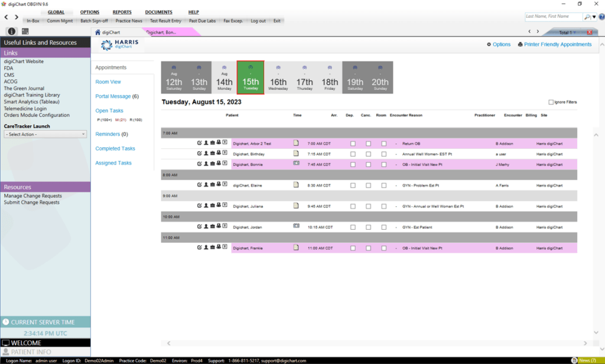Click the camera-style icon for Digichart, Bonnie
The image size is (605, 364).
[296, 163]
